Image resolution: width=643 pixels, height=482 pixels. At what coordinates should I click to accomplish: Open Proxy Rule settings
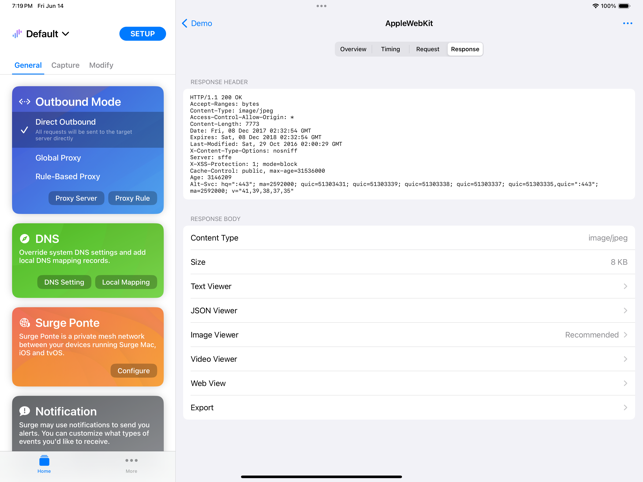tap(132, 198)
